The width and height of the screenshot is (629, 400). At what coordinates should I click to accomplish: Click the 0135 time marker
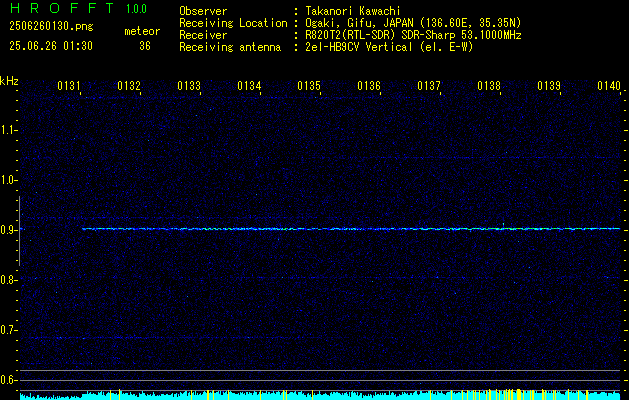309,86
